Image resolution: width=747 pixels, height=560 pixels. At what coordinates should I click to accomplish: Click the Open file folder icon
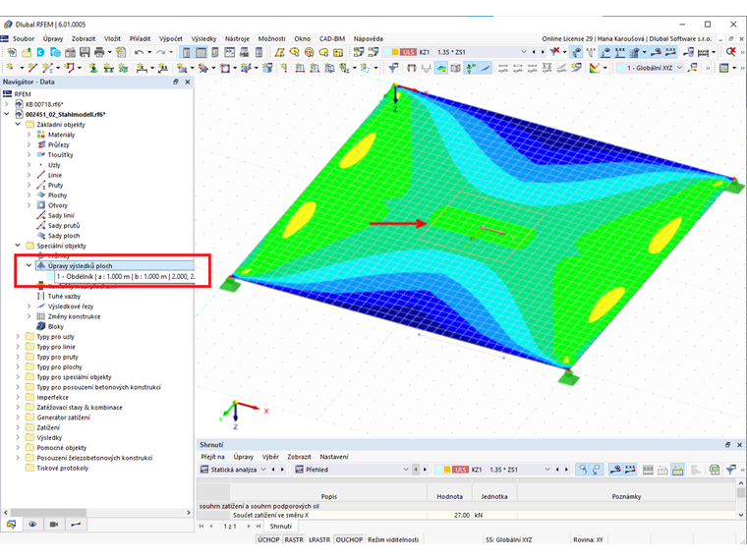27,52
